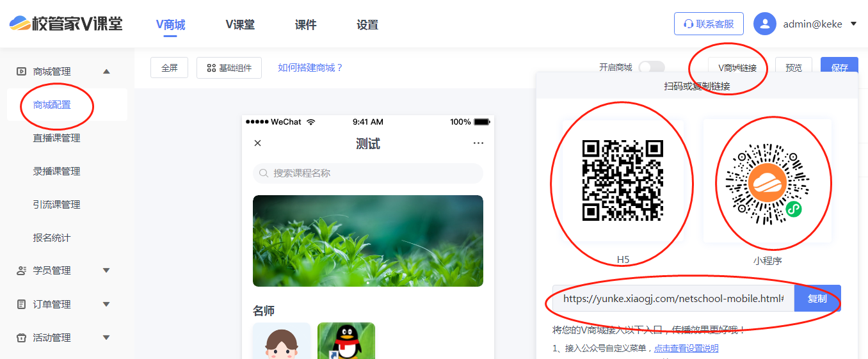
Task: Click the 名师 section heading
Action: pyautogui.click(x=264, y=311)
